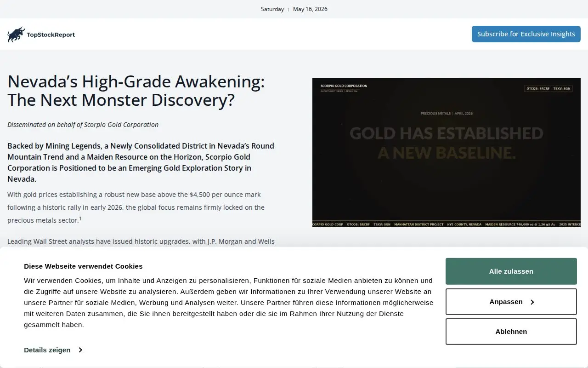The height and width of the screenshot is (368, 588).
Task: Reject cookies with Ablehnen
Action: pyautogui.click(x=511, y=332)
